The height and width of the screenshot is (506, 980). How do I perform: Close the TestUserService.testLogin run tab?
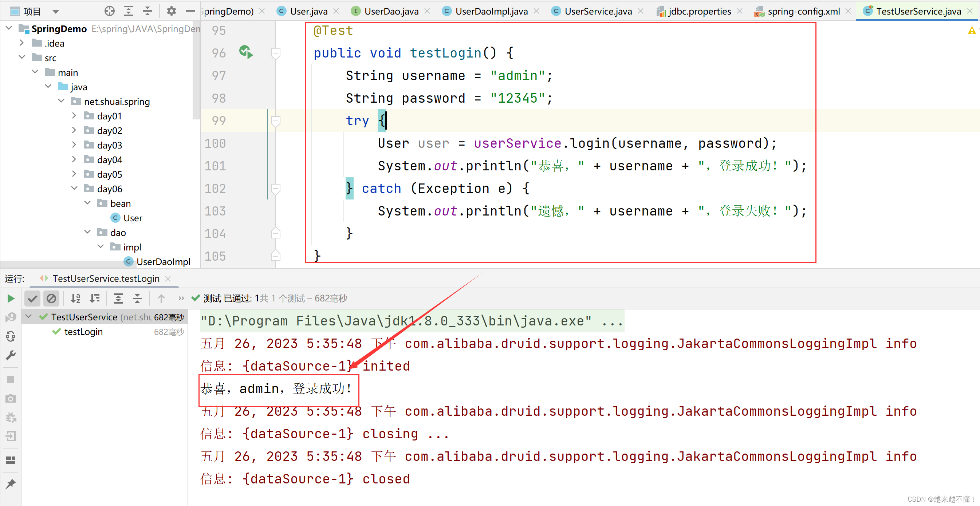coord(168,279)
